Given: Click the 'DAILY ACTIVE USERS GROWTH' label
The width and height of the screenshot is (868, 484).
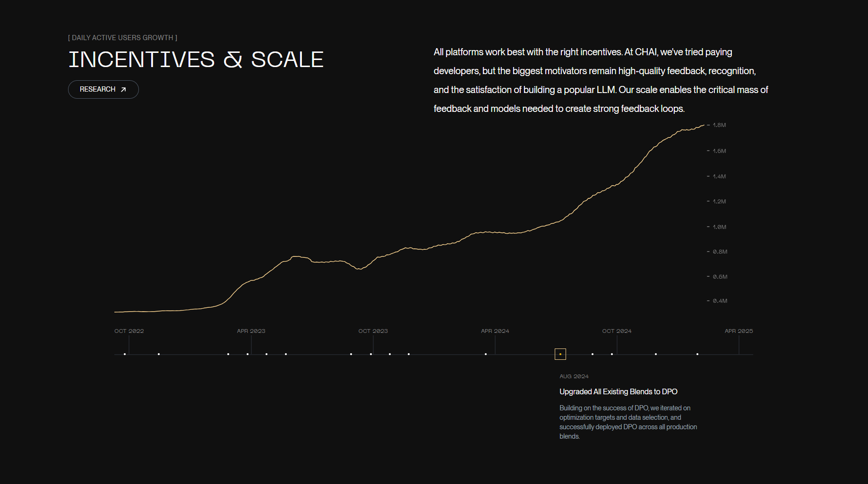Looking at the screenshot, I should pos(123,38).
